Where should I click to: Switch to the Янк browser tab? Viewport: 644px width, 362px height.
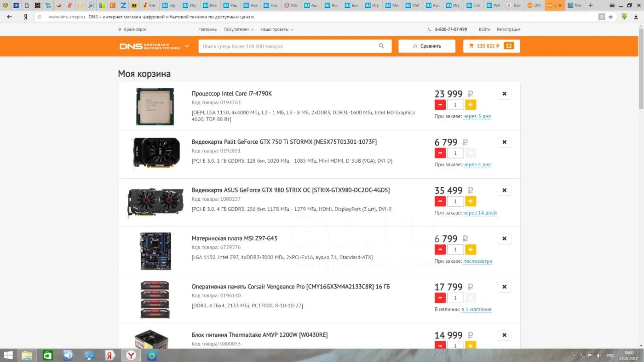click(x=149, y=6)
